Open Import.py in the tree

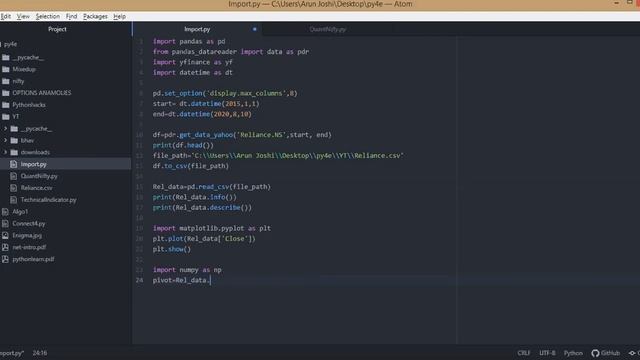coord(33,164)
